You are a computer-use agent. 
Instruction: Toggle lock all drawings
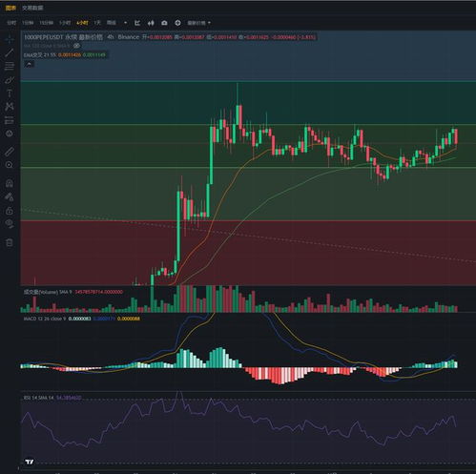[10, 211]
